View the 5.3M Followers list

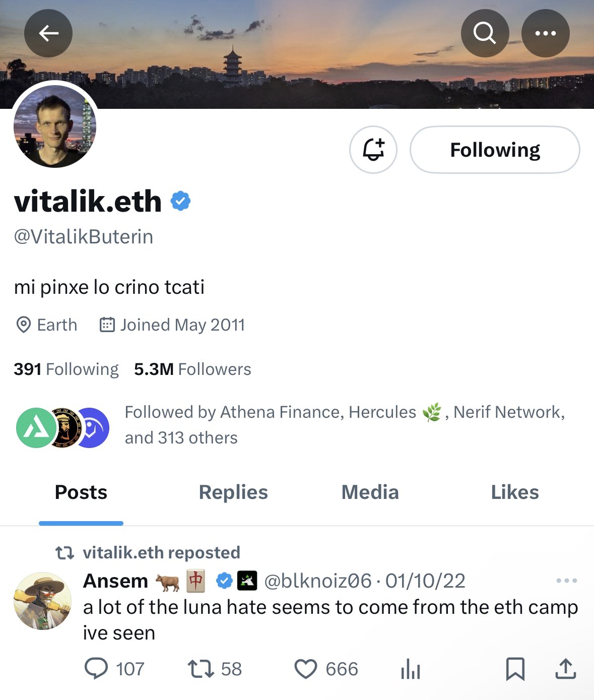192,369
